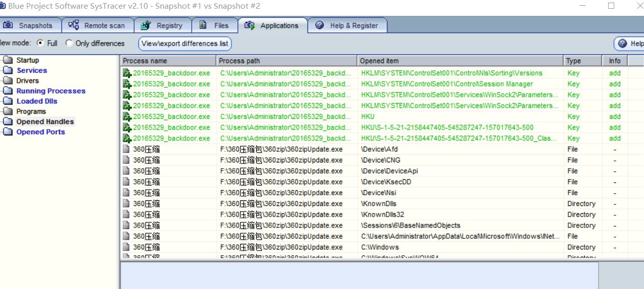Select the opened item HKU

(368, 117)
